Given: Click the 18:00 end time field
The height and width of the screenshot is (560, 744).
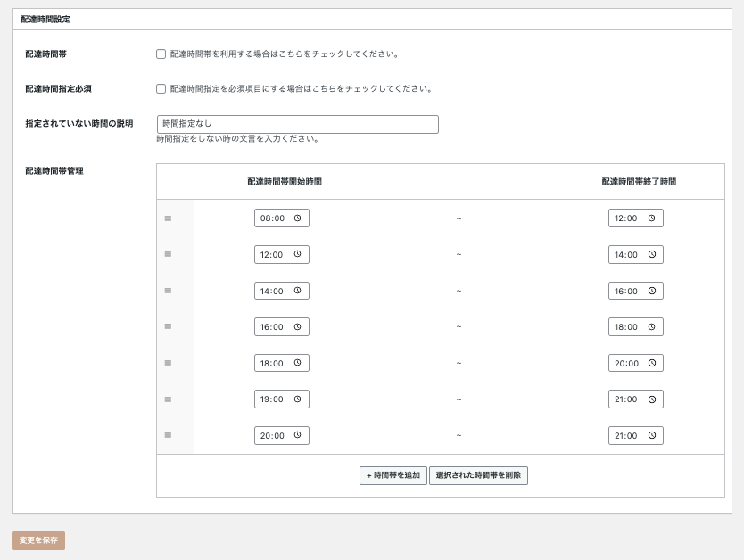Looking at the screenshot, I should [626, 326].
